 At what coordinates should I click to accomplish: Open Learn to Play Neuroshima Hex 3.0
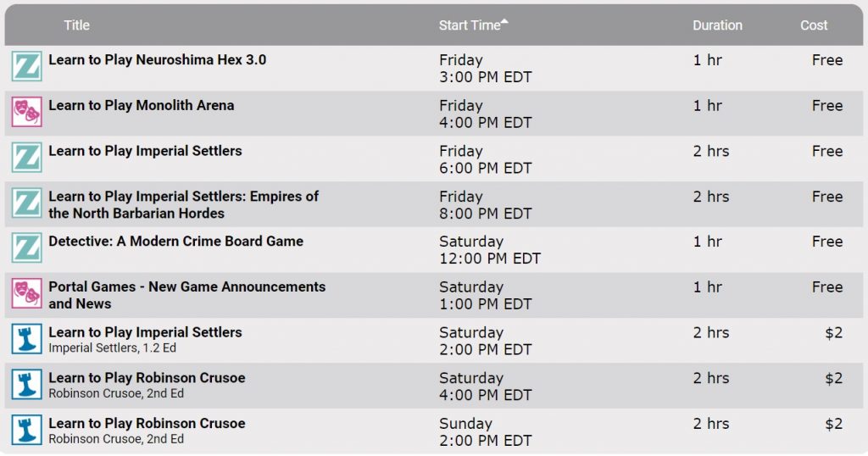(157, 60)
